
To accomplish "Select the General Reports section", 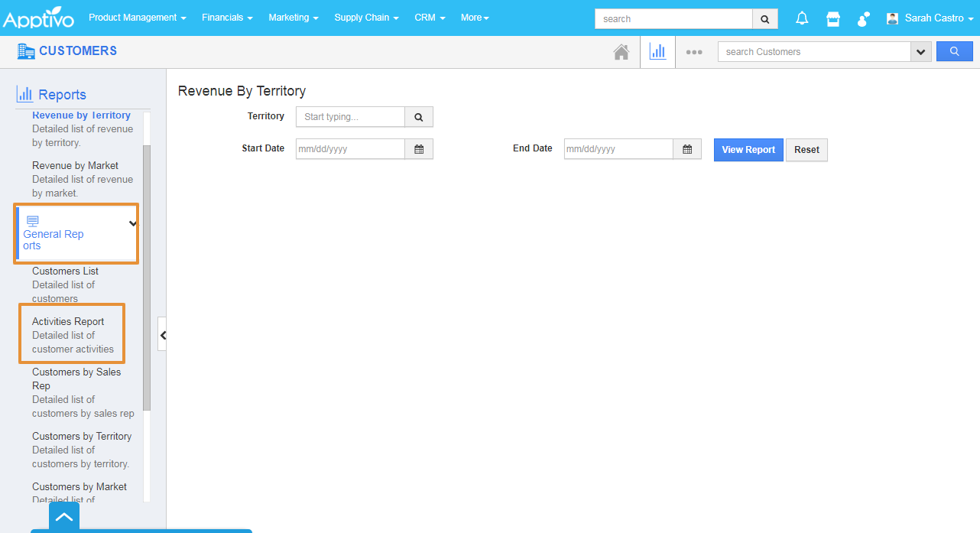I will pyautogui.click(x=76, y=233).
